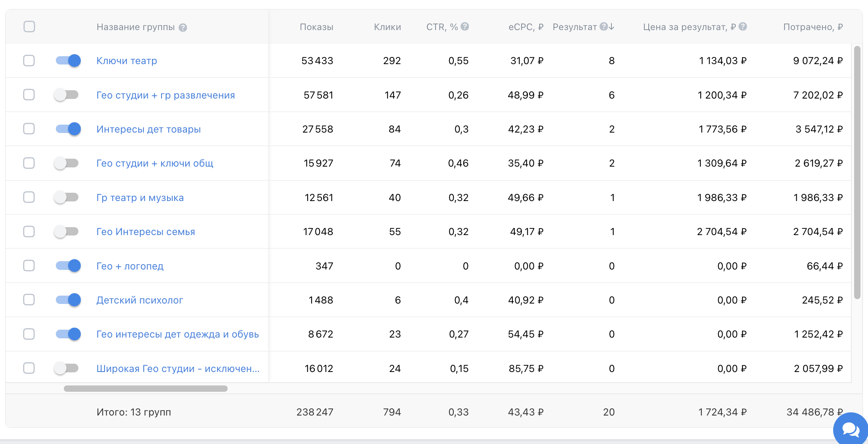Enable Гео студии + гр развлечения toggle
This screenshot has height=444, width=868.
[x=67, y=95]
